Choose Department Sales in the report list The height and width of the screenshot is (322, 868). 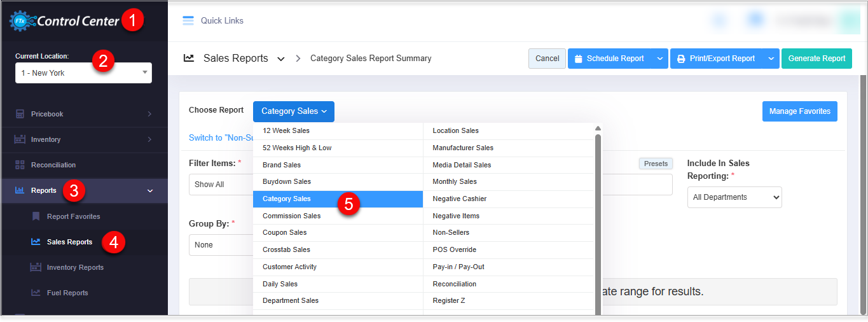coord(290,300)
